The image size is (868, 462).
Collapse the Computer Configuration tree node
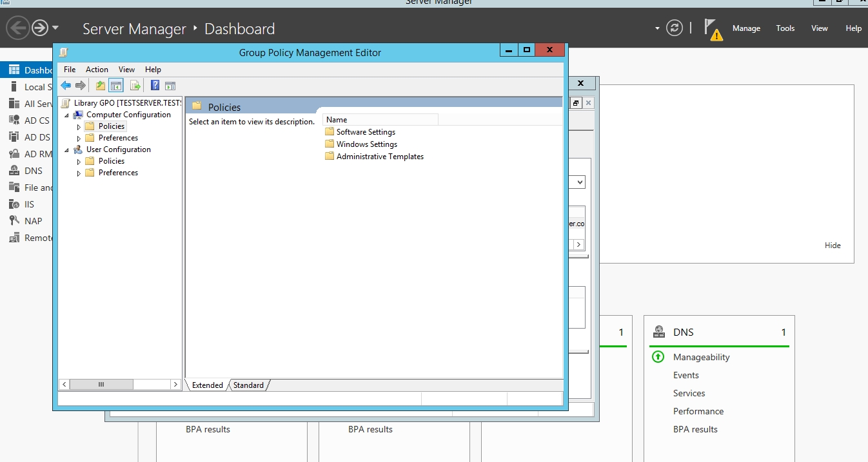pyautogui.click(x=66, y=115)
